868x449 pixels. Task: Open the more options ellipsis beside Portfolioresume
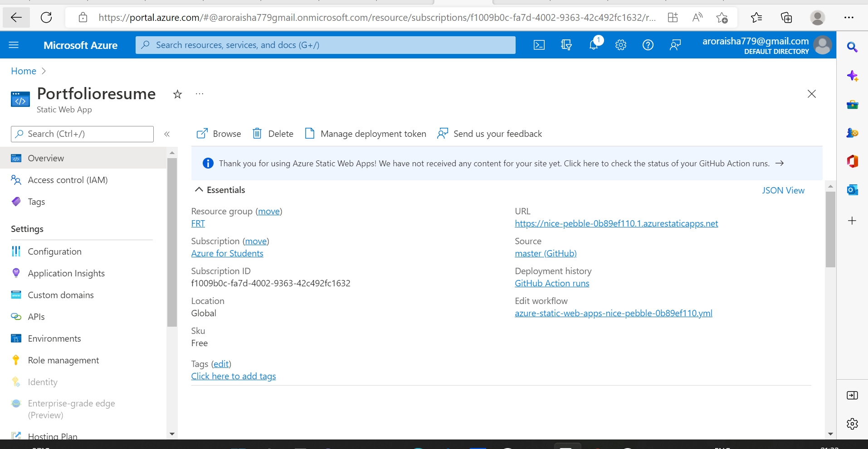pyautogui.click(x=200, y=94)
